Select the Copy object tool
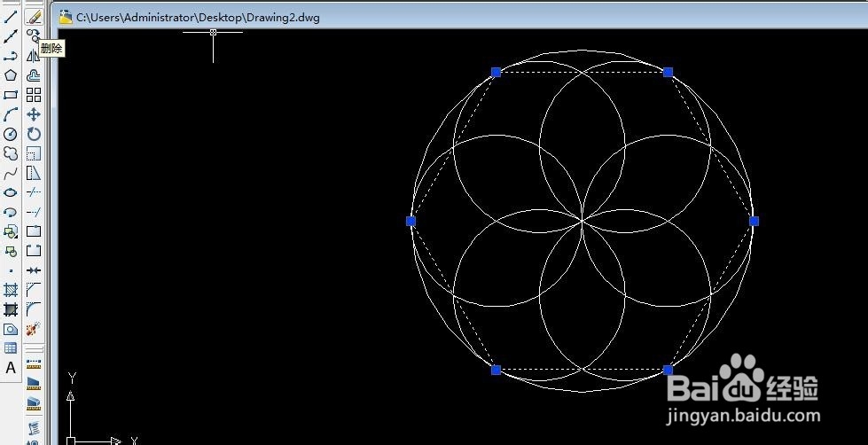Image resolution: width=868 pixels, height=445 pixels. [34, 36]
